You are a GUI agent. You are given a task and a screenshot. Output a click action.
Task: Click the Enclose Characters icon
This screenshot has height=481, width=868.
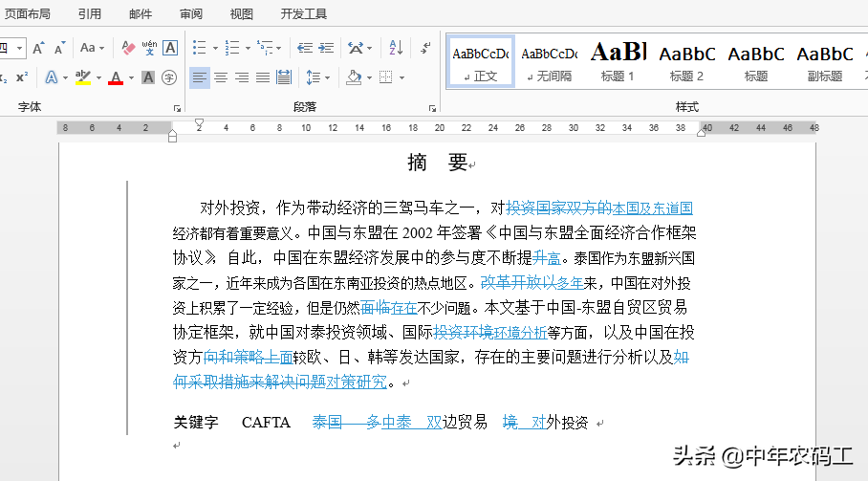[x=169, y=77]
